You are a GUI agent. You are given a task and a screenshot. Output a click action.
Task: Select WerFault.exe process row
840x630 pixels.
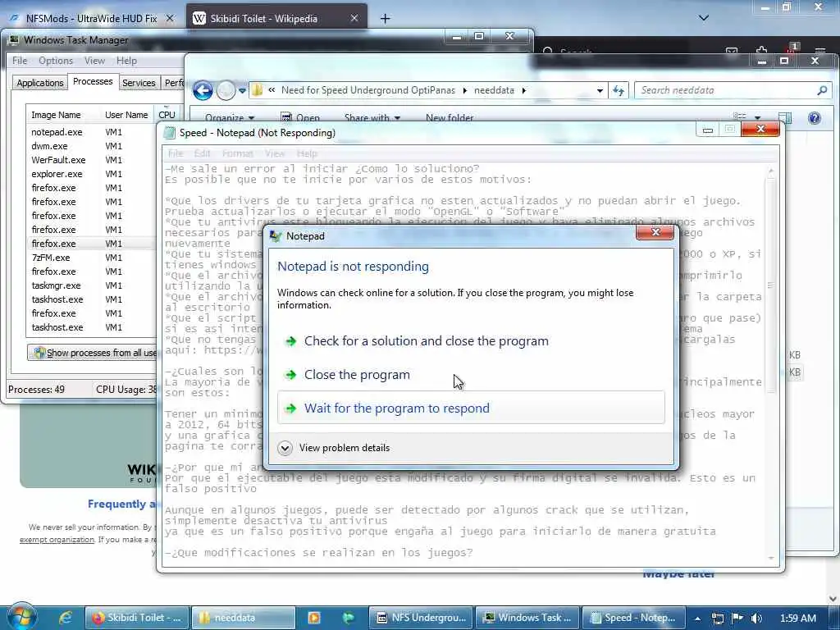coord(91,160)
